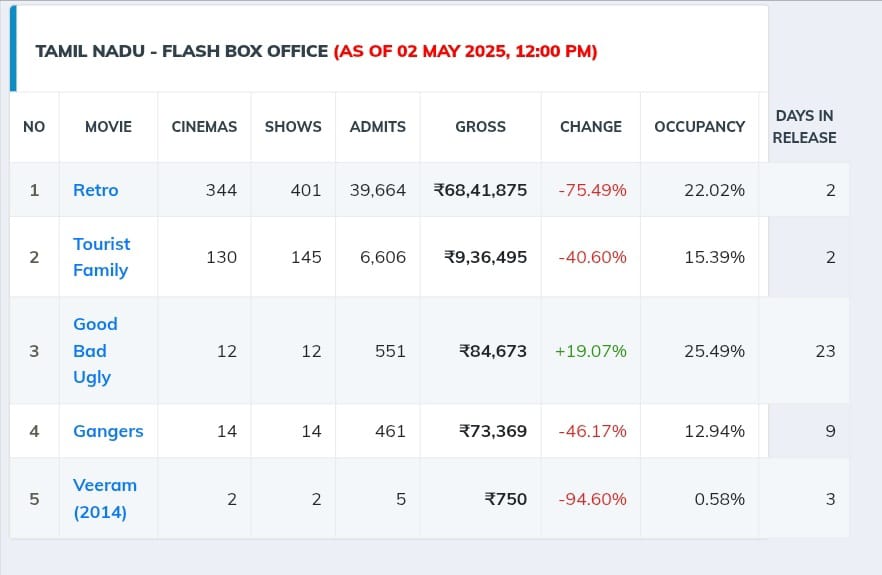Click the DAYS IN RELEASE column header
The width and height of the screenshot is (882, 575).
click(x=804, y=127)
